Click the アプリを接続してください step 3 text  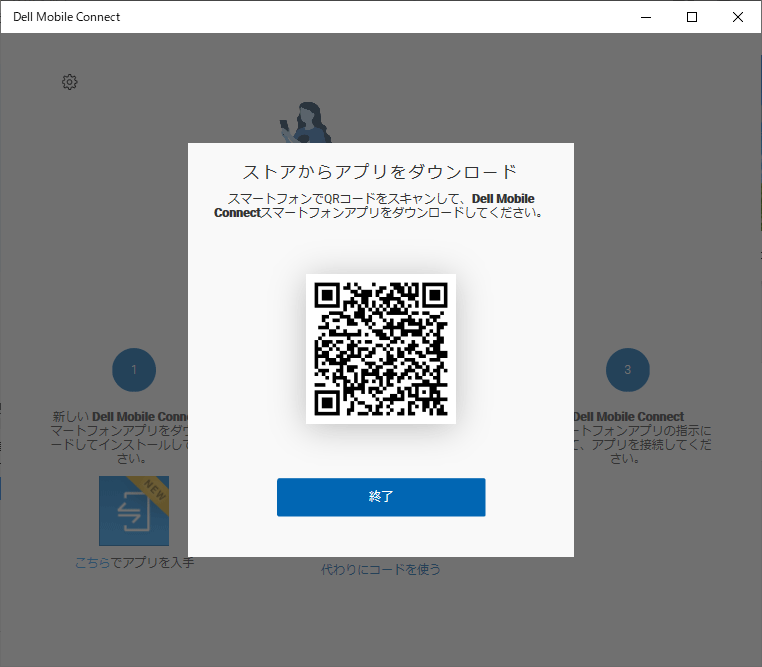coord(641,437)
